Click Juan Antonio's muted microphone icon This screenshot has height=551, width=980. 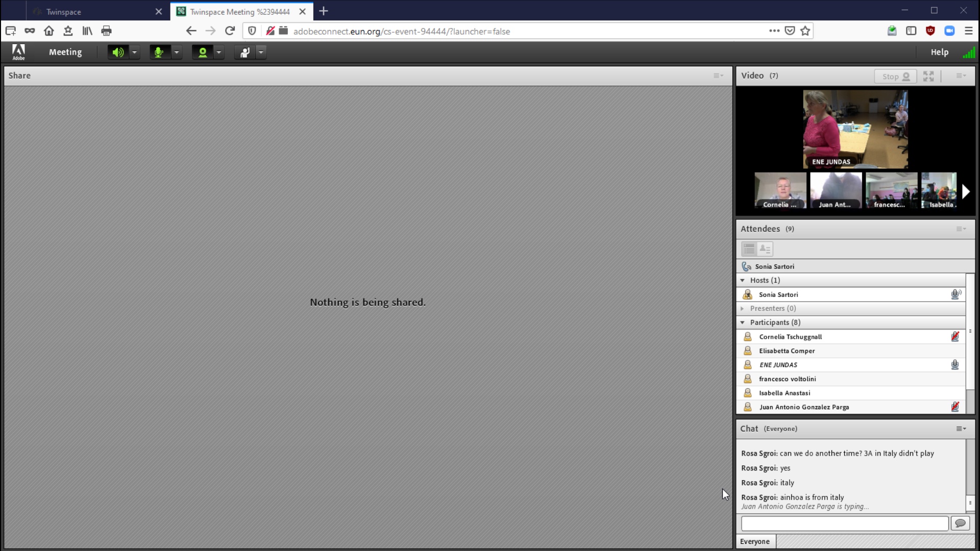tap(955, 407)
